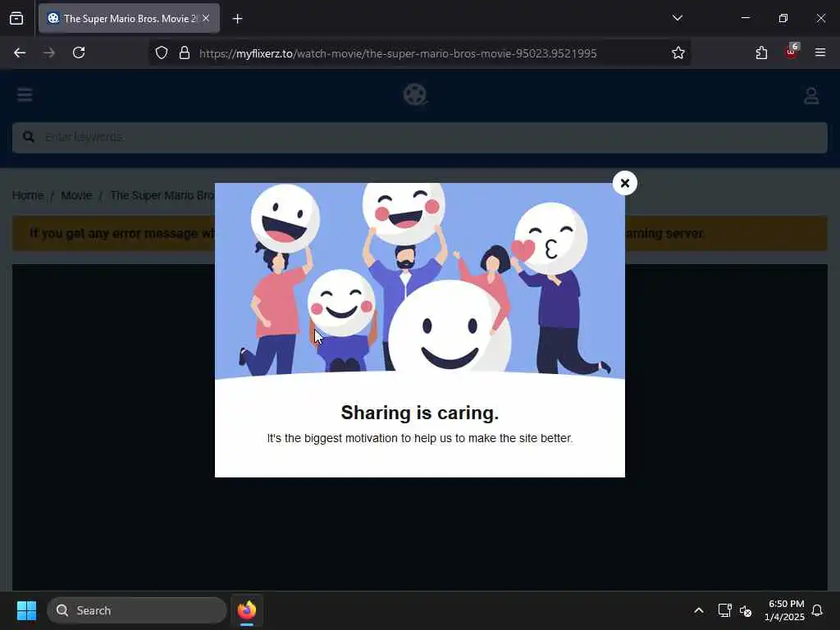Click the biggest motivation subtitle text
The height and width of the screenshot is (630, 840).
[x=420, y=438]
